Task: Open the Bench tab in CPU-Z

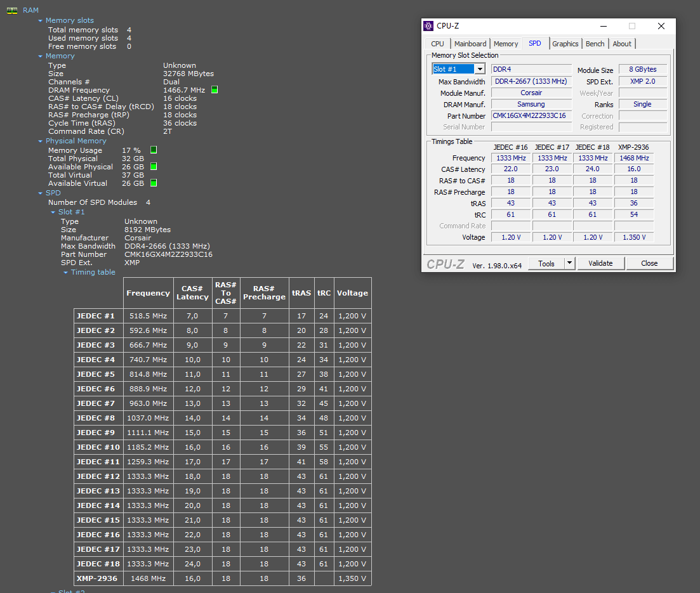Action: point(595,44)
